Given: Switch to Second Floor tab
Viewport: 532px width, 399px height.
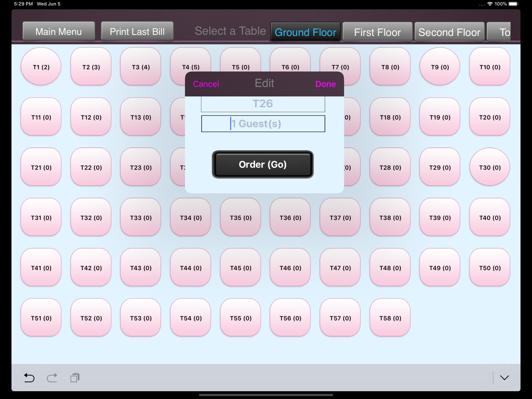Looking at the screenshot, I should [449, 32].
